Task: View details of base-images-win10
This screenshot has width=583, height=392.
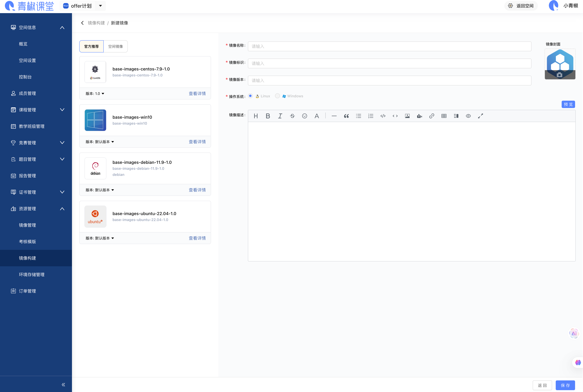Action: coord(197,142)
